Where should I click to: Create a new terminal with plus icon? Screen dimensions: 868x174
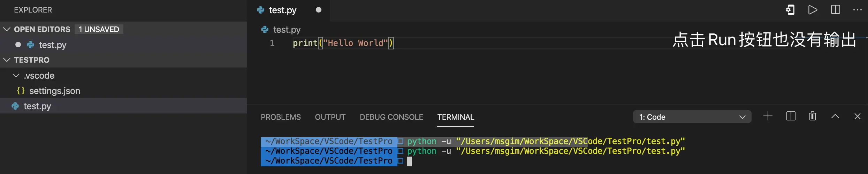[768, 116]
